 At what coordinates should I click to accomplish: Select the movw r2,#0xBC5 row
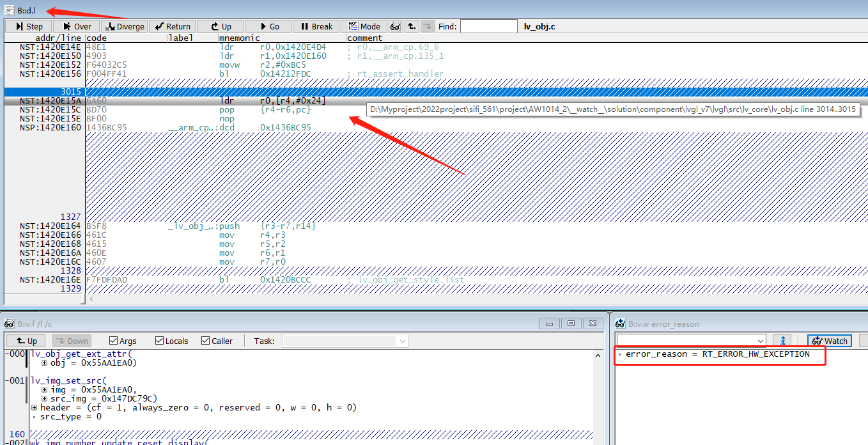click(x=435, y=65)
